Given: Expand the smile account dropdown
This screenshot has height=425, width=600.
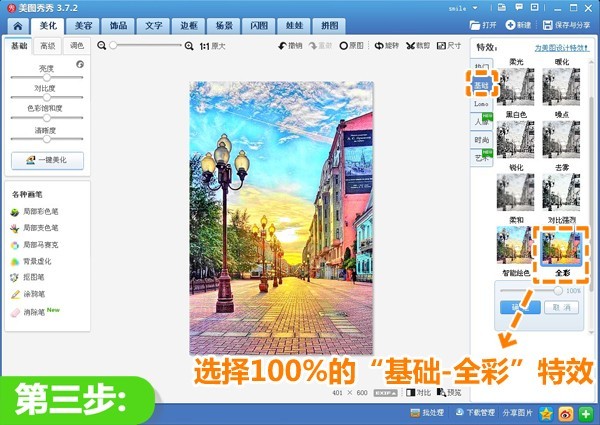Looking at the screenshot, I should (x=475, y=8).
